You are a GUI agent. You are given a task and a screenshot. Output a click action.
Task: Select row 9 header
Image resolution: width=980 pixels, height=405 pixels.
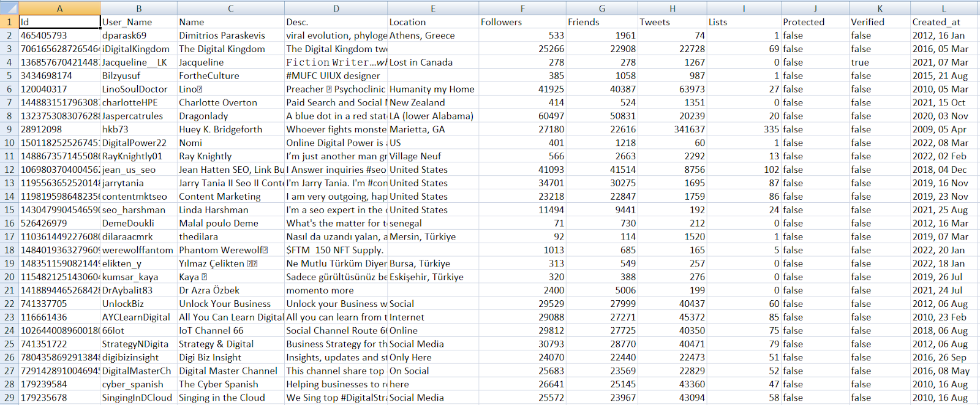9,129
